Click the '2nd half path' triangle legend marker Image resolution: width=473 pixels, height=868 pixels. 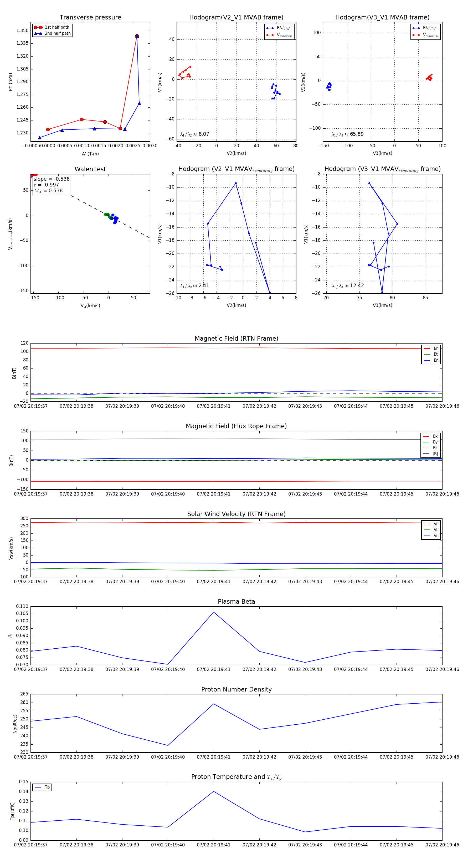pos(38,33)
